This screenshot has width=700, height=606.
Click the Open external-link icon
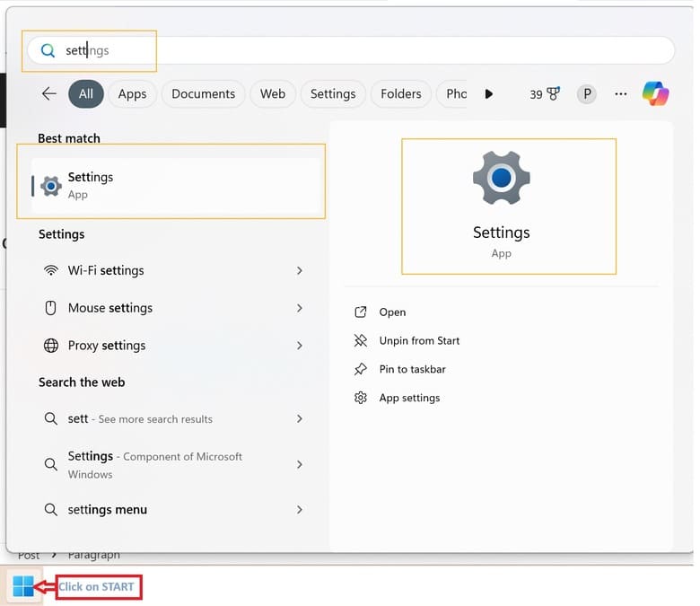pyautogui.click(x=360, y=312)
